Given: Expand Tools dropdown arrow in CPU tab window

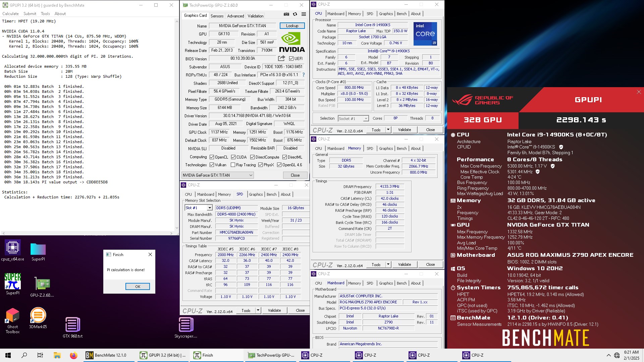Looking at the screenshot, I should click(388, 130).
